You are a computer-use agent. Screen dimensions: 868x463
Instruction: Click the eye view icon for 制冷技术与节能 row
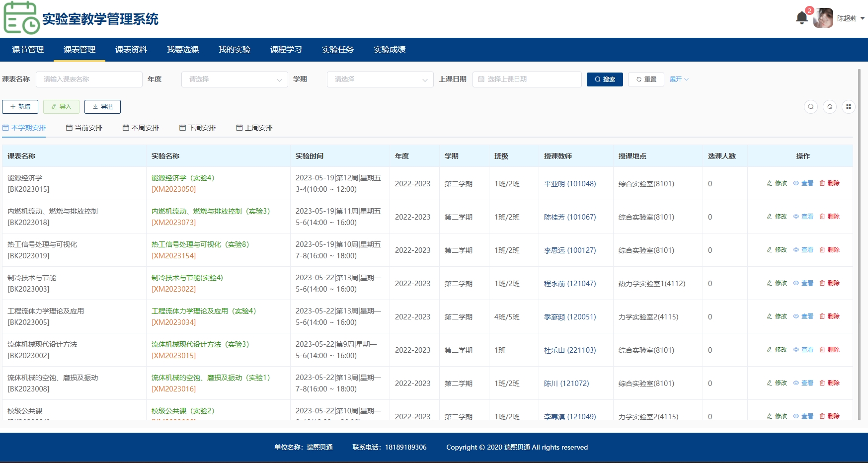point(796,283)
